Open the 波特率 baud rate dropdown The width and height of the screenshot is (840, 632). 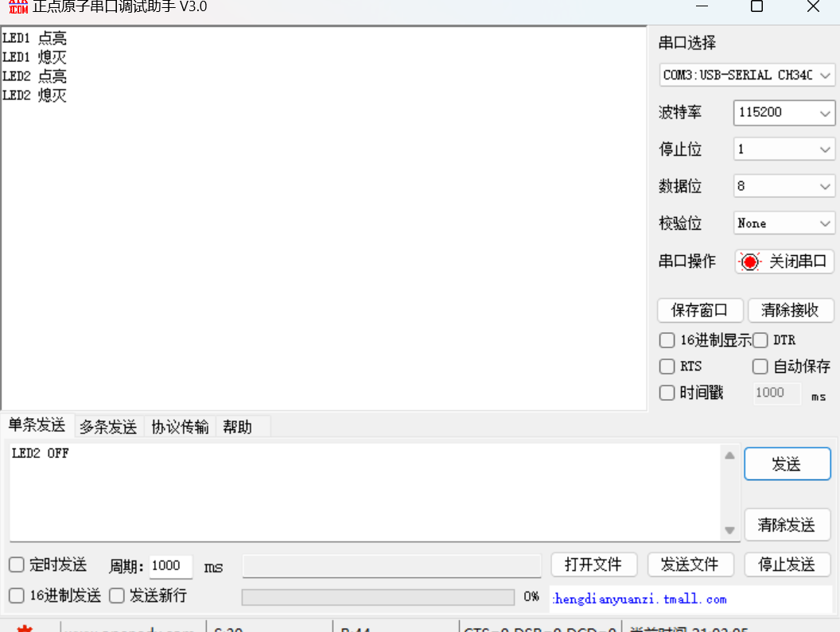click(x=784, y=112)
